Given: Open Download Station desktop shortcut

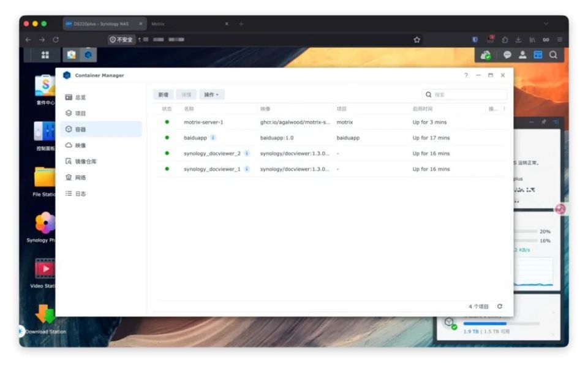Looking at the screenshot, I should click(45, 319).
